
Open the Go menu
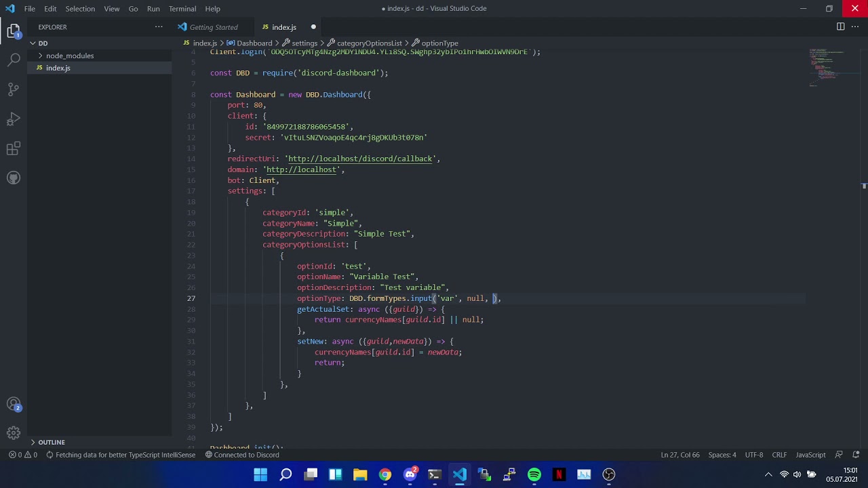134,9
